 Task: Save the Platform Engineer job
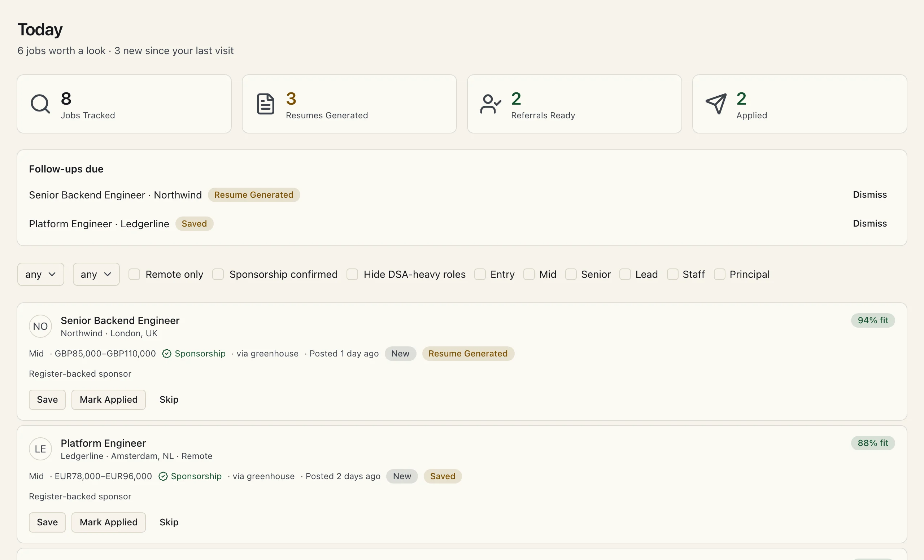click(x=47, y=522)
